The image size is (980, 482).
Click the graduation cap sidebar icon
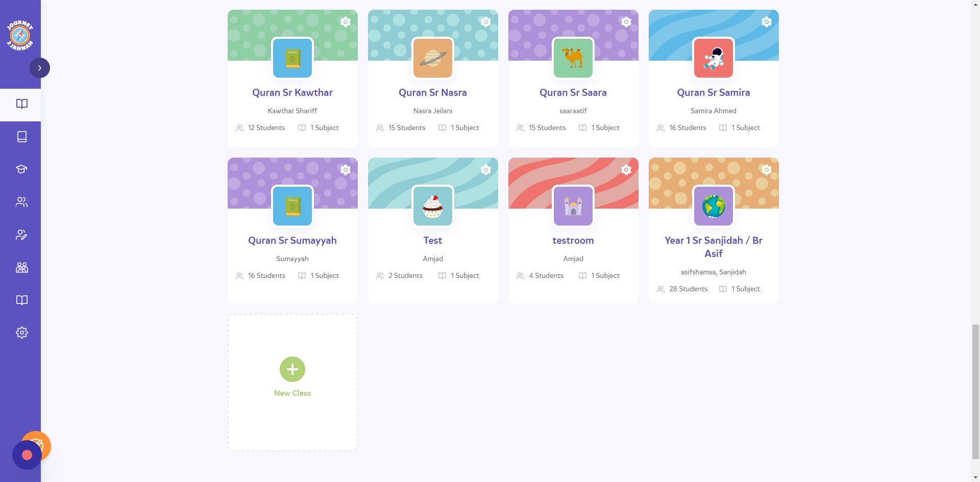(21, 169)
